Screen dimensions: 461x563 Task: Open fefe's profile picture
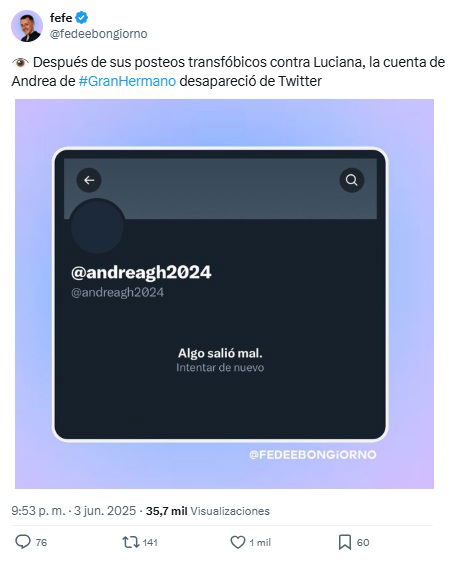coord(27,26)
